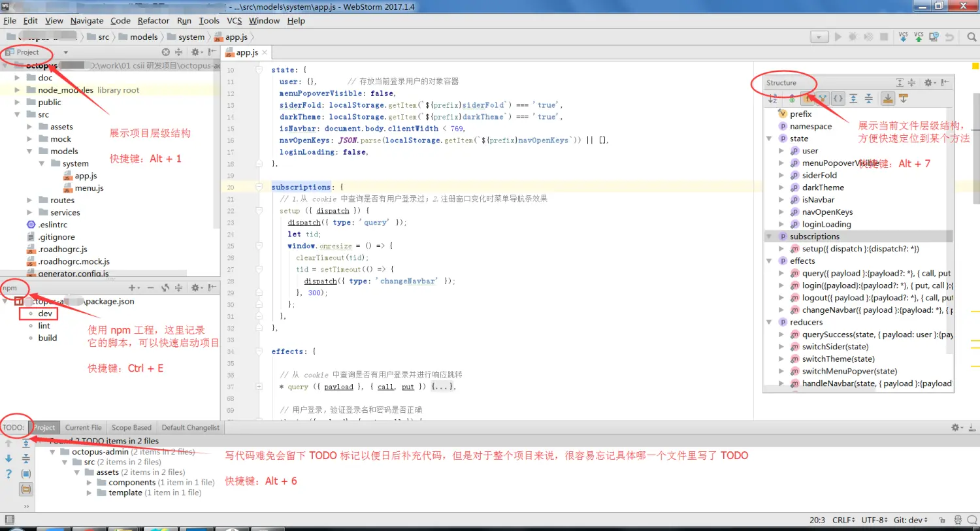Click the system breadcrumb in navigation bar

pos(186,37)
